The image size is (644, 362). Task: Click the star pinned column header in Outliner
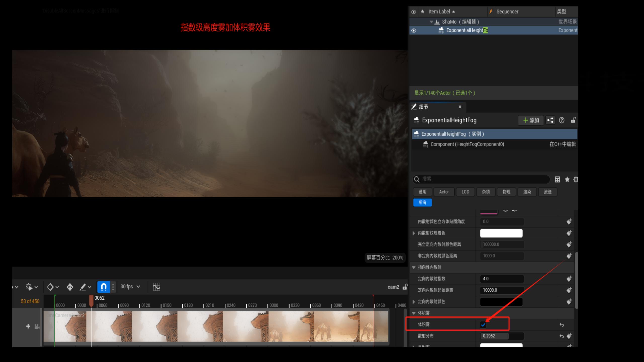click(423, 12)
